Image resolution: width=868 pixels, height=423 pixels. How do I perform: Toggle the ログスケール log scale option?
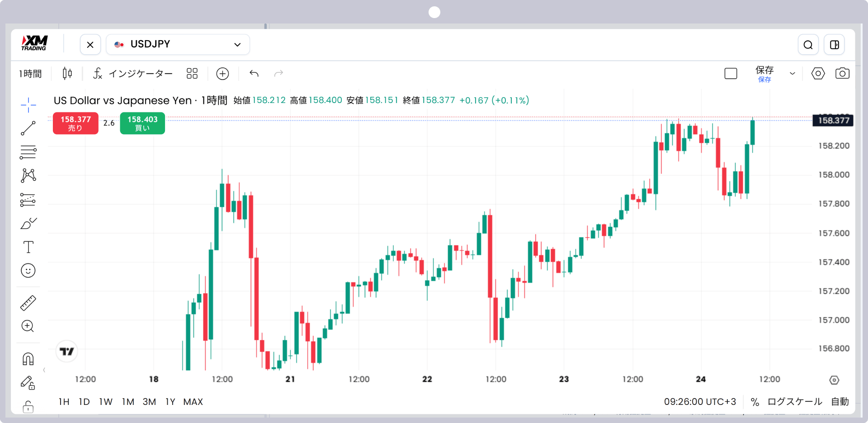[x=794, y=402]
